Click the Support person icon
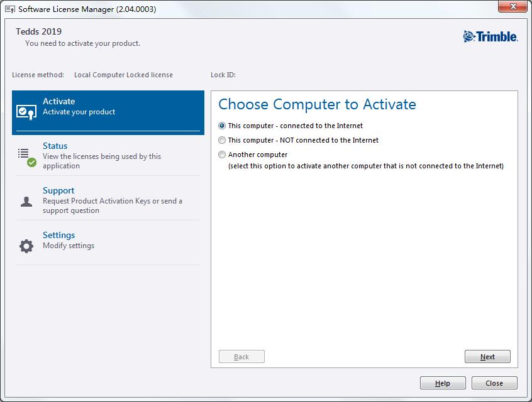The width and height of the screenshot is (532, 402). point(26,202)
